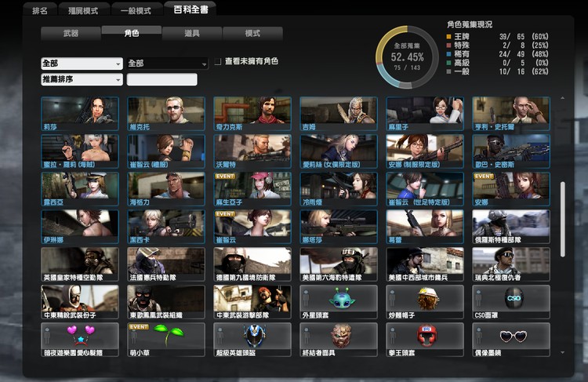
Task: Select the 伊琳娜 character card
Action: click(80, 227)
